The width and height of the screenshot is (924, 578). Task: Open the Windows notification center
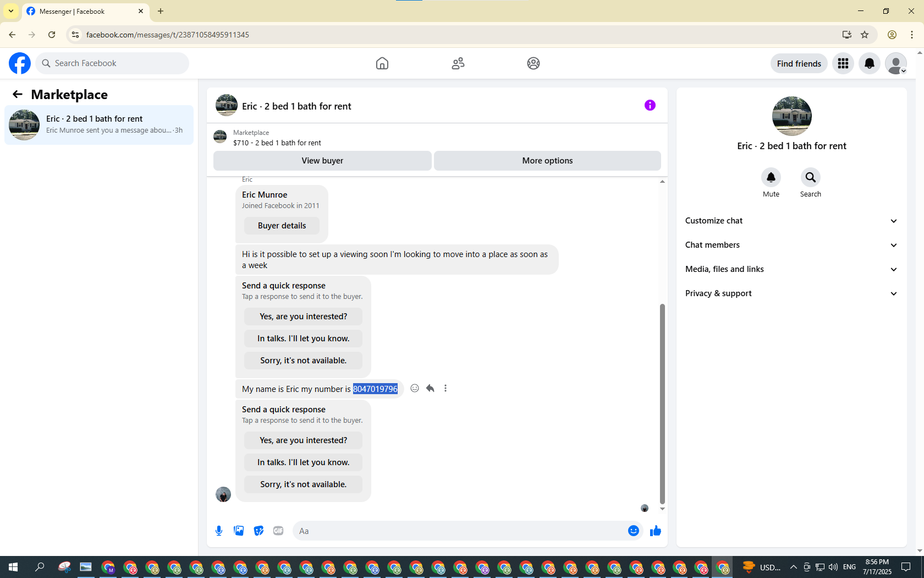click(x=906, y=567)
